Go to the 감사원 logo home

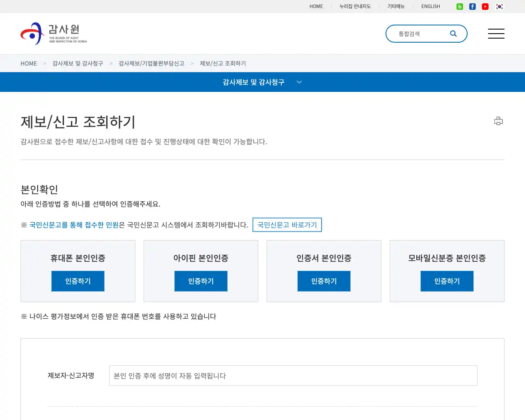click(x=54, y=34)
